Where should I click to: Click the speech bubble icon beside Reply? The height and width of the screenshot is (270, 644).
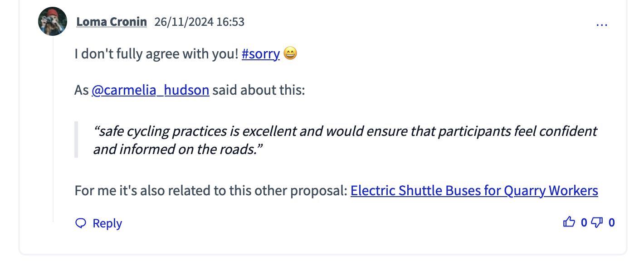[81, 223]
